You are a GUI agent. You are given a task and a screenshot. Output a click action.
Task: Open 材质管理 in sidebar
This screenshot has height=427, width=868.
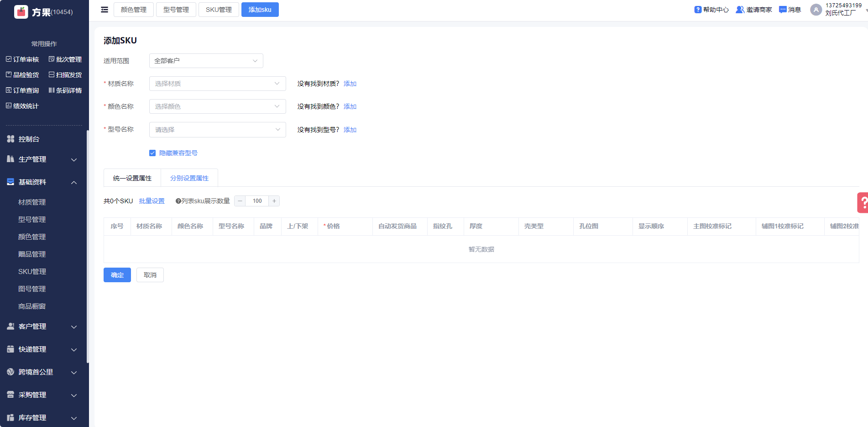tap(32, 202)
